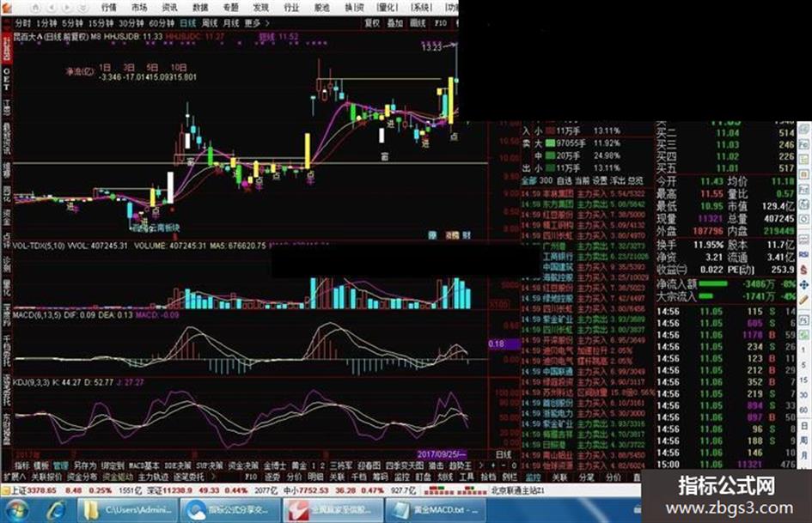Screen dimensions: 812x523
Task: Click 另存为 to save template
Action: (x=85, y=466)
